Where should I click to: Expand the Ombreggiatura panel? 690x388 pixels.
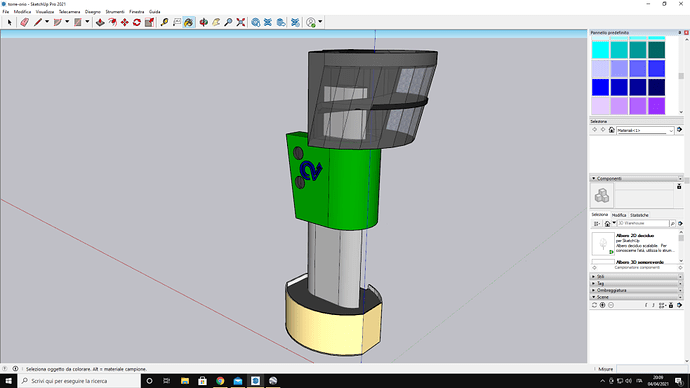coord(594,290)
